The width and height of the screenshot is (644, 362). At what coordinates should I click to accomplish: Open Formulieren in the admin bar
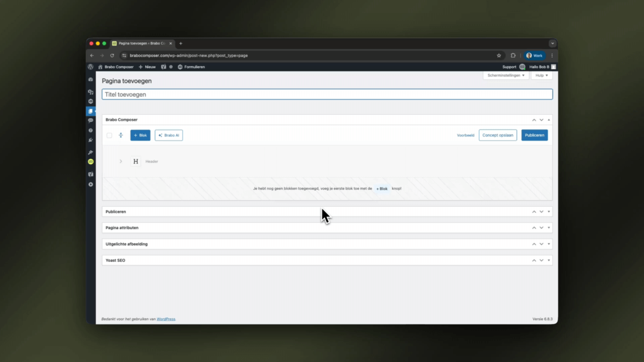(x=191, y=67)
